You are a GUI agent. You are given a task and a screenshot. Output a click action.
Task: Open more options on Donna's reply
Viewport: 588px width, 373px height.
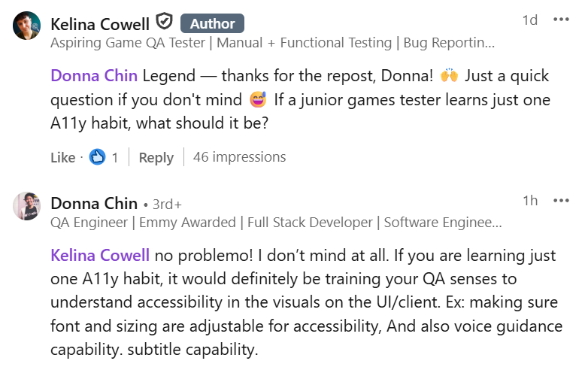561,201
